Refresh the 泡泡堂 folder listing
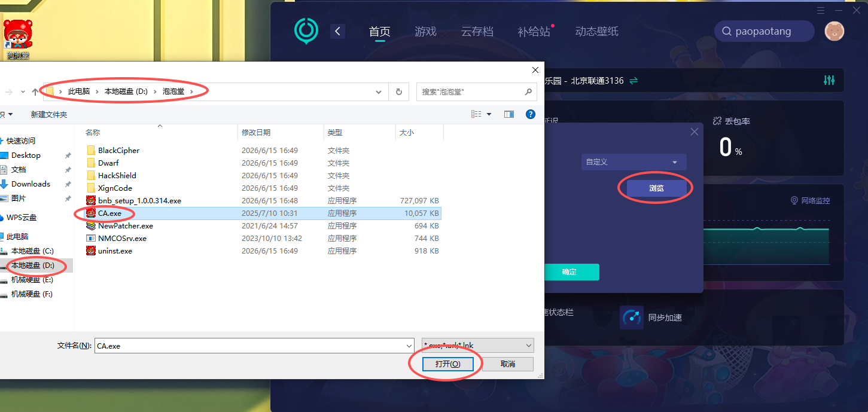868x412 pixels. pos(399,91)
